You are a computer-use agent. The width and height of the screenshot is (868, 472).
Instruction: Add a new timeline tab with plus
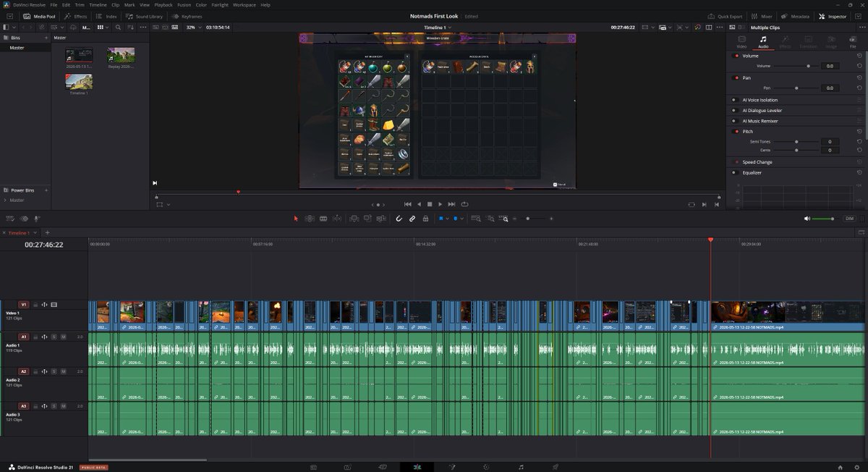[47, 232]
